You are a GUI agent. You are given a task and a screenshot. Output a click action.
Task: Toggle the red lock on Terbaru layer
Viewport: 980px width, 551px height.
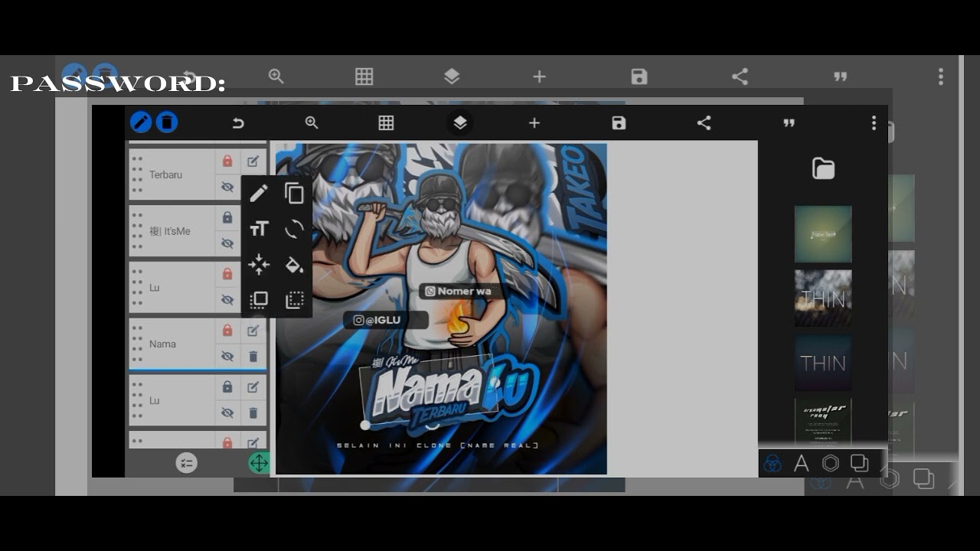[227, 161]
